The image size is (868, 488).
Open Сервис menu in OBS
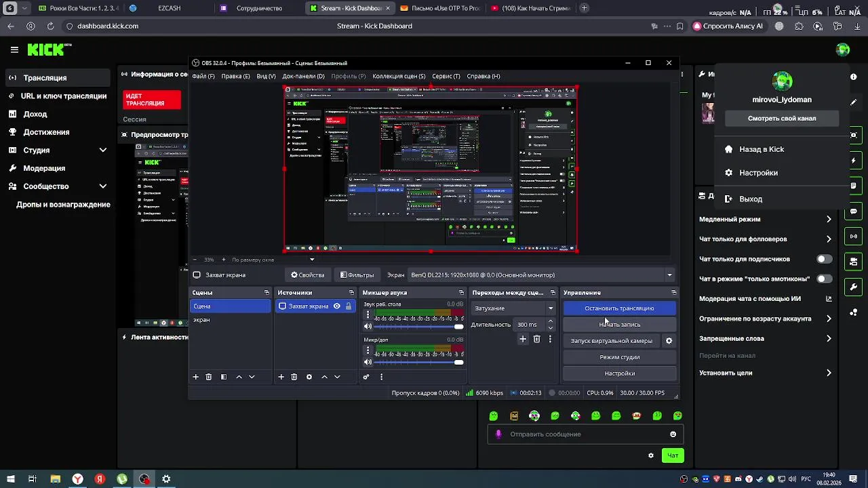coord(446,76)
